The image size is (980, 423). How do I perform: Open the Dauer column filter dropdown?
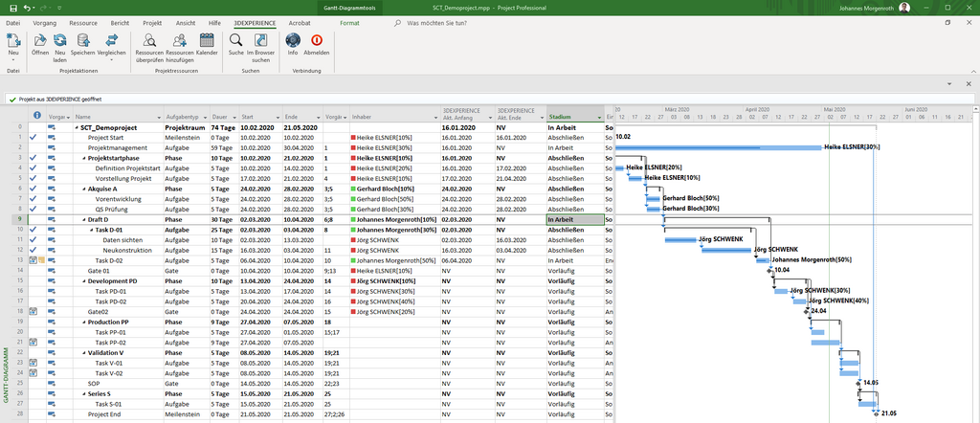tap(234, 117)
